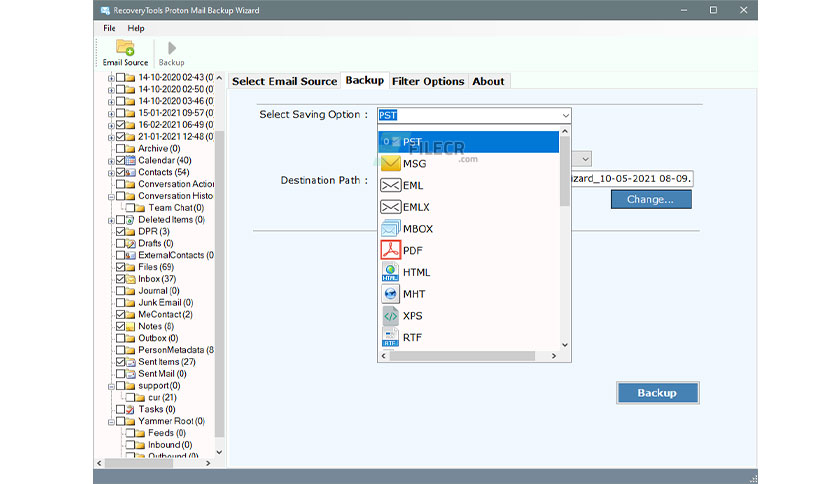The image size is (836, 484).
Task: Select the Team Chat (0) tree item
Action: pos(176,208)
